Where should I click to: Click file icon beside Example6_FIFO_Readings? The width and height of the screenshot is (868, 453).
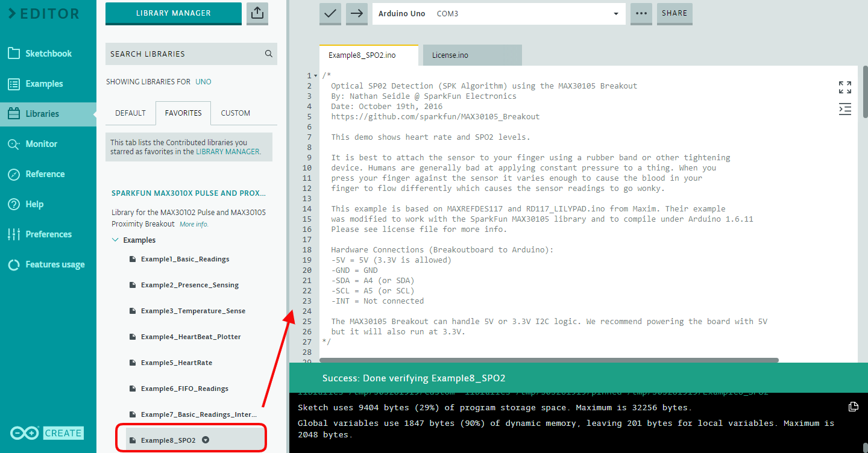[x=133, y=389]
